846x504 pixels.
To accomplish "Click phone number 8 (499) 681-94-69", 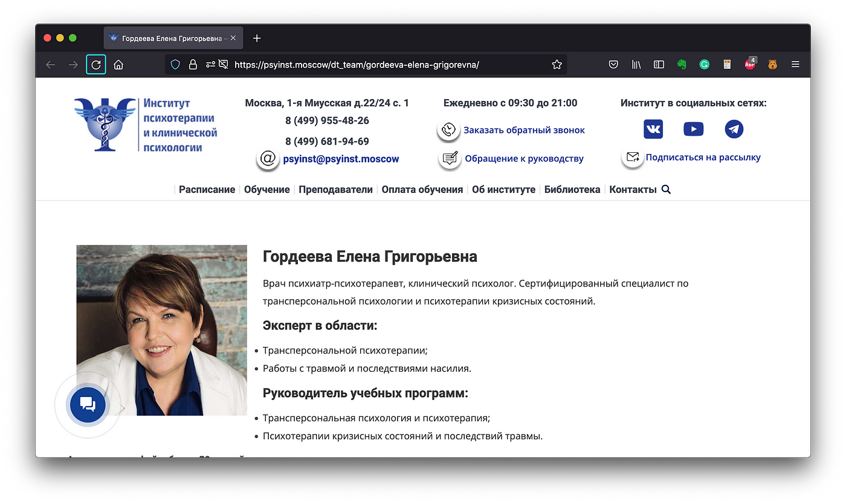I will click(x=327, y=141).
